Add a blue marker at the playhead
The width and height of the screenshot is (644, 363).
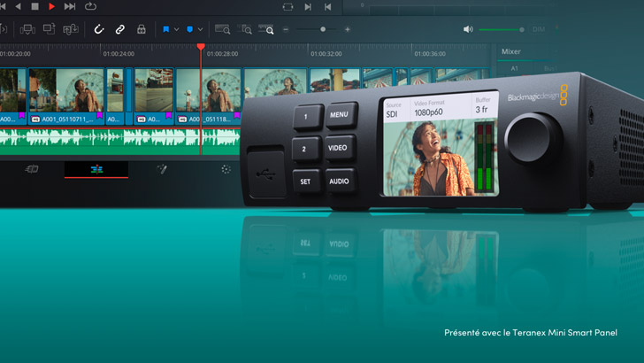point(189,29)
